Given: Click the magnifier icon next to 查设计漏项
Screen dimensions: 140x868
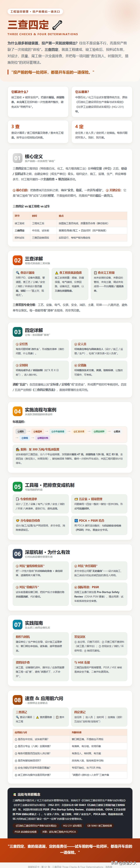Looking at the screenshot, I should pyautogui.click(x=17, y=273).
